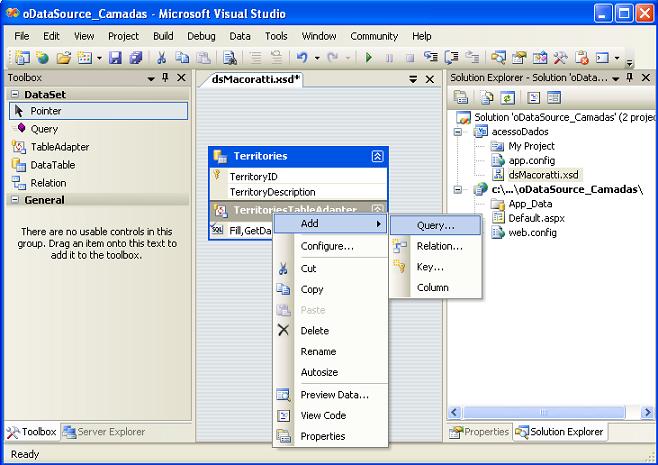
Task: Open the File menu
Action: (x=22, y=36)
